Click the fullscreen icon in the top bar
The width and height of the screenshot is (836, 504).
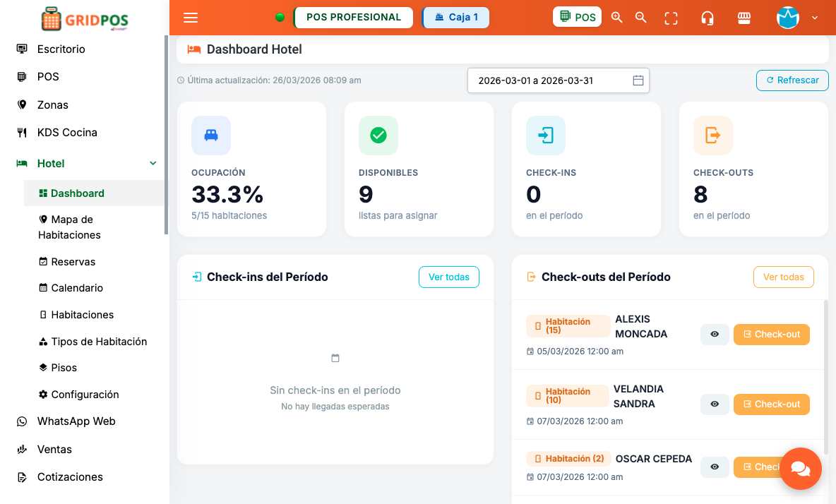670,17
